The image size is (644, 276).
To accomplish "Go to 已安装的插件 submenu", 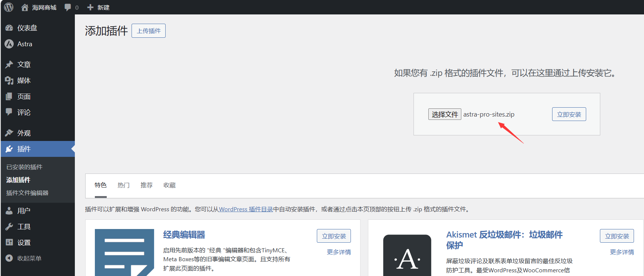I will [x=24, y=167].
